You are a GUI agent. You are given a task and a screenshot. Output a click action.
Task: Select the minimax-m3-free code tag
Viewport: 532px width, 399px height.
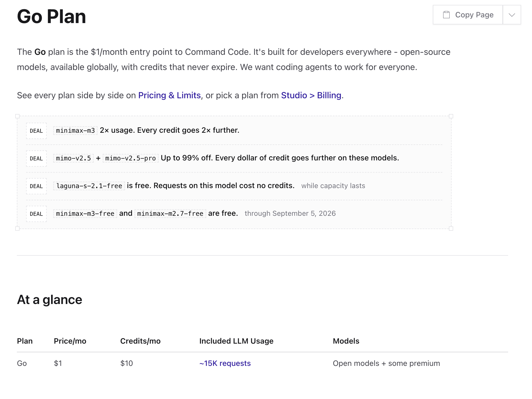85,214
